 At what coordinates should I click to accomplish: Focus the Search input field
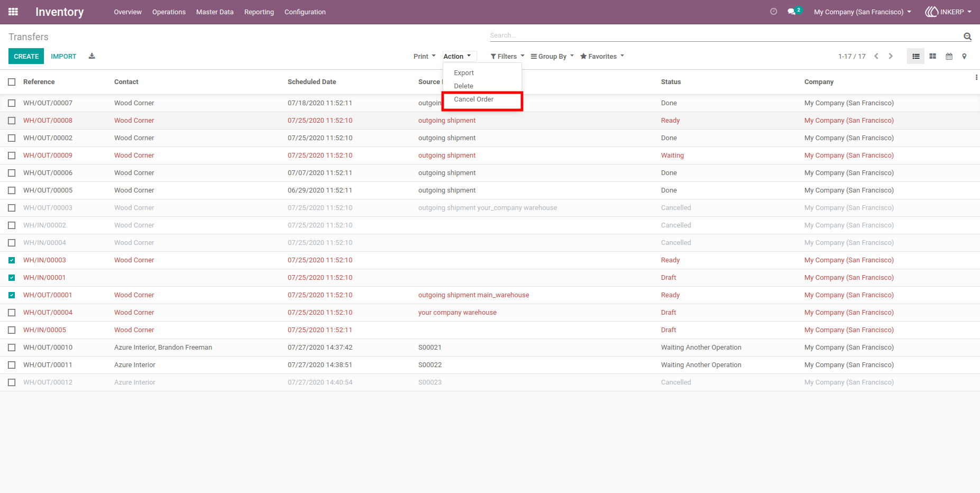coord(725,35)
